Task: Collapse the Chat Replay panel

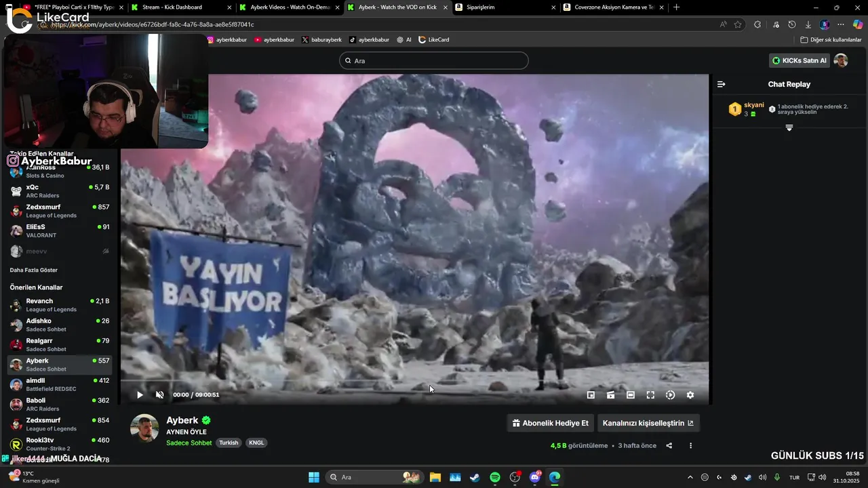Action: point(722,84)
